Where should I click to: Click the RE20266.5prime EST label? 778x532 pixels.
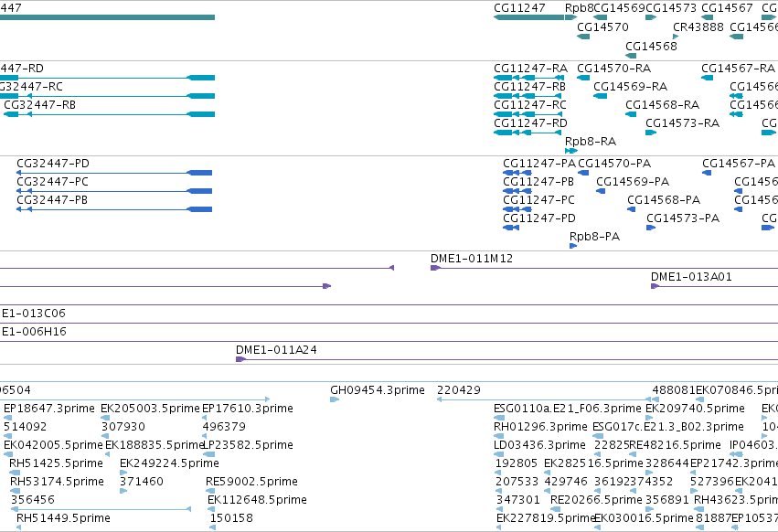point(596,500)
